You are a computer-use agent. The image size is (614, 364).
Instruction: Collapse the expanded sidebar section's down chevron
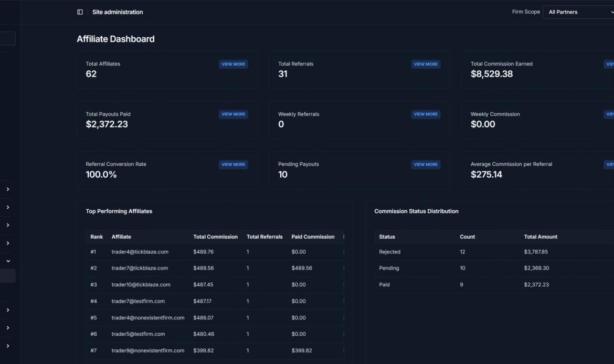(x=8, y=261)
